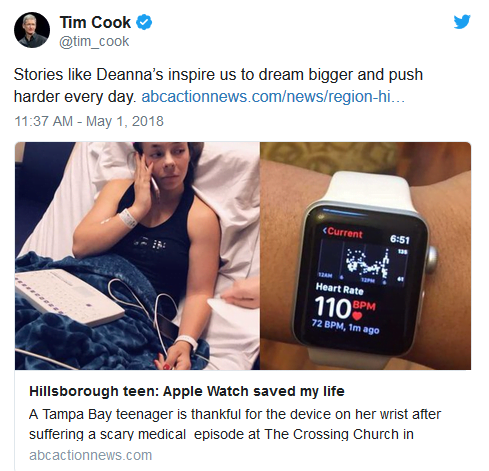The width and height of the screenshot is (489, 471).
Task: Open the Apple Watch heart rate photo
Action: click(365, 256)
